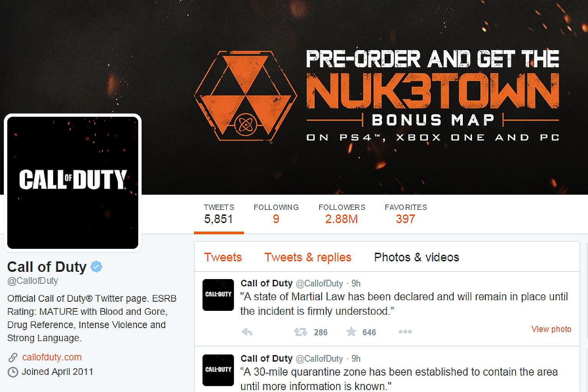
Task: Open the Call of Duty profile picture
Action: point(73,183)
